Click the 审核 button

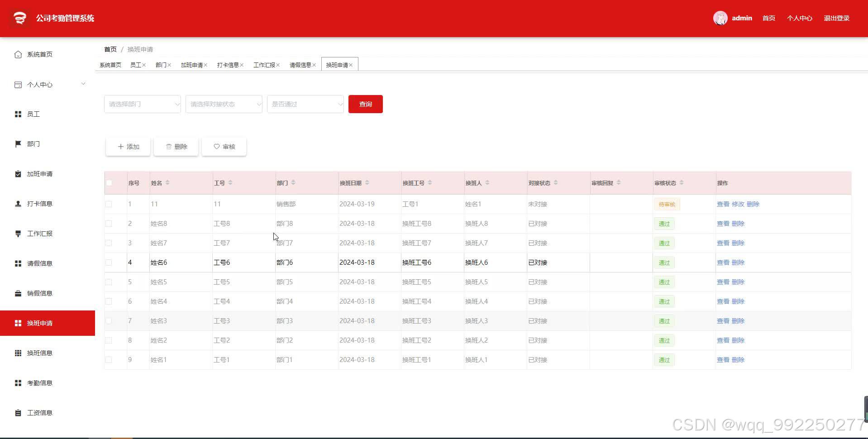click(224, 147)
